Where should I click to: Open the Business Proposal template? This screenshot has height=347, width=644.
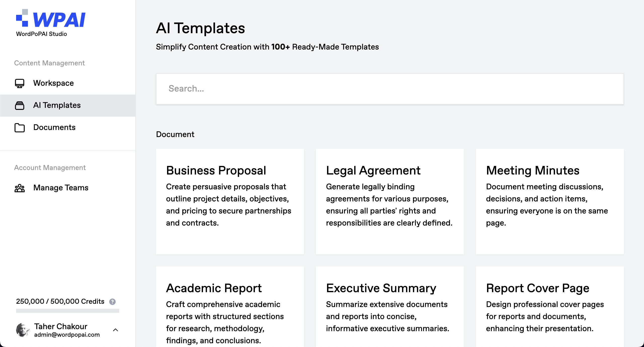230,201
